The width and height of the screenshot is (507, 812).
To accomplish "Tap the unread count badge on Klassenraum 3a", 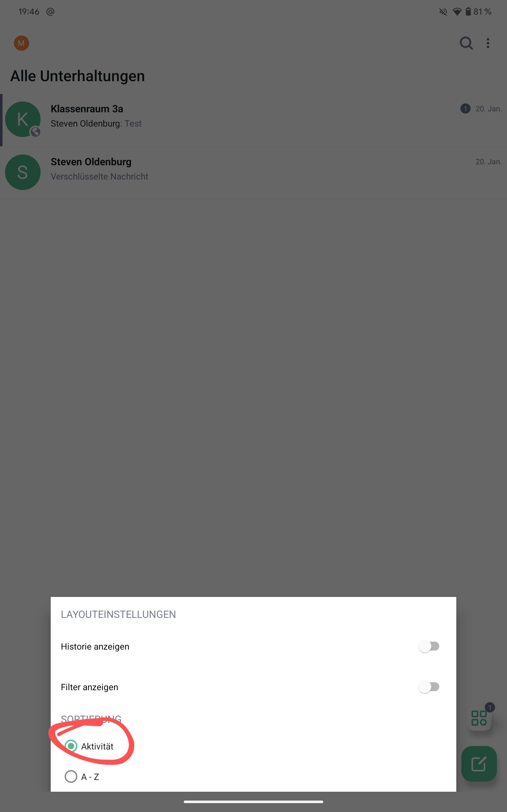I will pyautogui.click(x=465, y=109).
